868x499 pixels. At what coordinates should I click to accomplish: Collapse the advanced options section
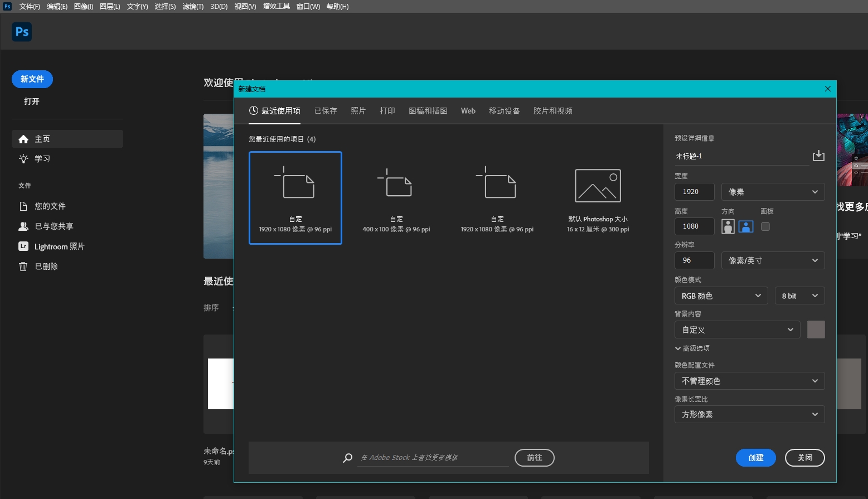click(x=692, y=348)
